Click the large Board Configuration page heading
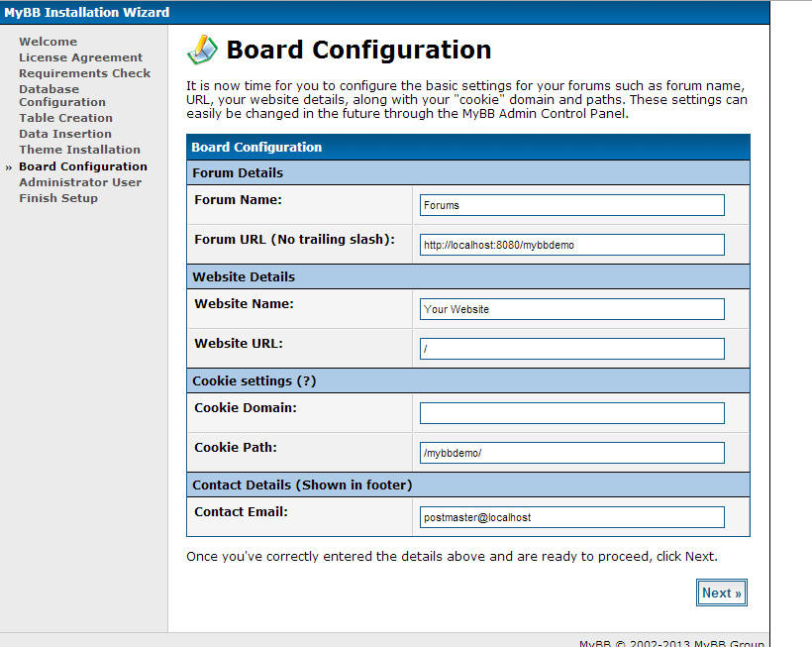The width and height of the screenshot is (812, 647). tap(358, 51)
